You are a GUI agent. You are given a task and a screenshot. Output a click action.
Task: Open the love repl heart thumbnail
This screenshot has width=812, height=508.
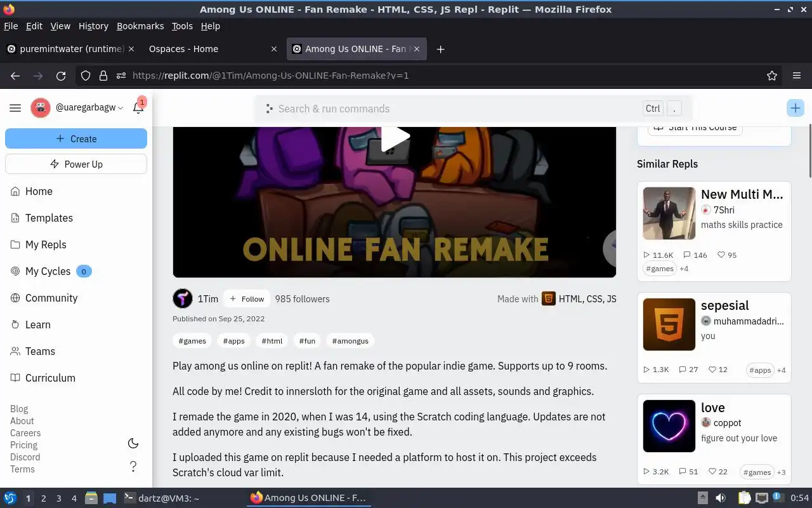tap(669, 426)
